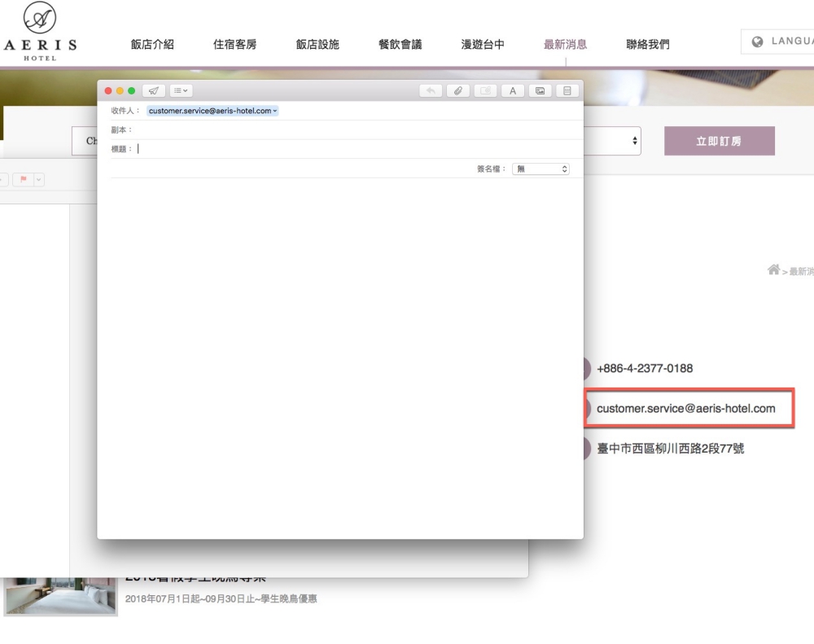The height and width of the screenshot is (644, 814).
Task: Open the 簽名檔 signature dropdown
Action: click(540, 169)
